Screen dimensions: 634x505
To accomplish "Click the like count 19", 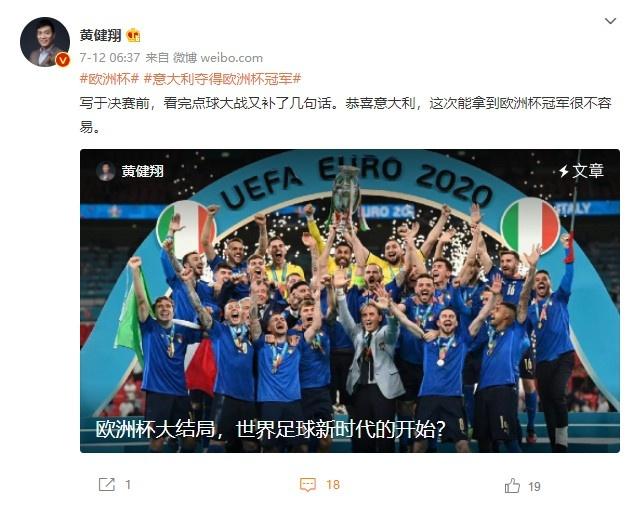I will click(534, 486).
